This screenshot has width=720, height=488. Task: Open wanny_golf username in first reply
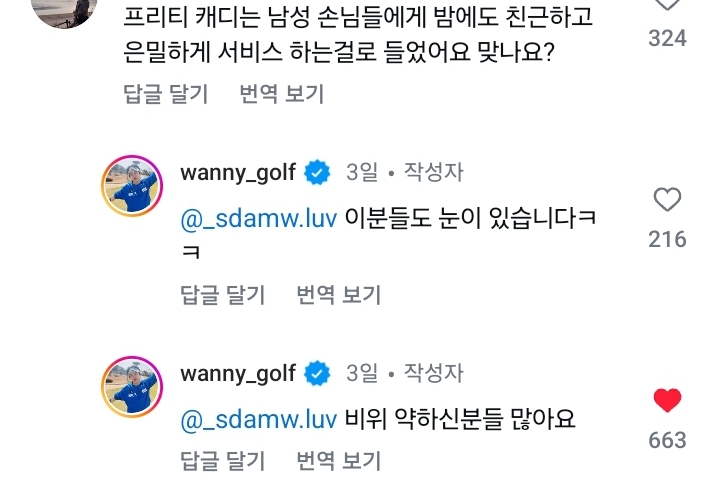(238, 173)
